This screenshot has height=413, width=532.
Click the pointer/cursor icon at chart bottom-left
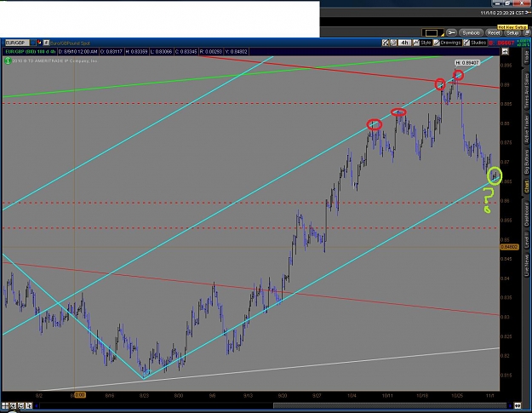(x=28, y=405)
